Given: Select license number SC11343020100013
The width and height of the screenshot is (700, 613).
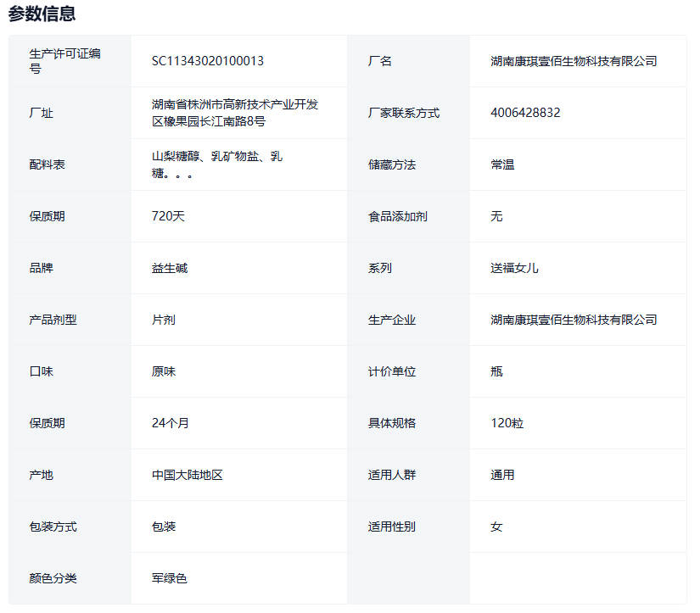Looking at the screenshot, I should [x=208, y=61].
